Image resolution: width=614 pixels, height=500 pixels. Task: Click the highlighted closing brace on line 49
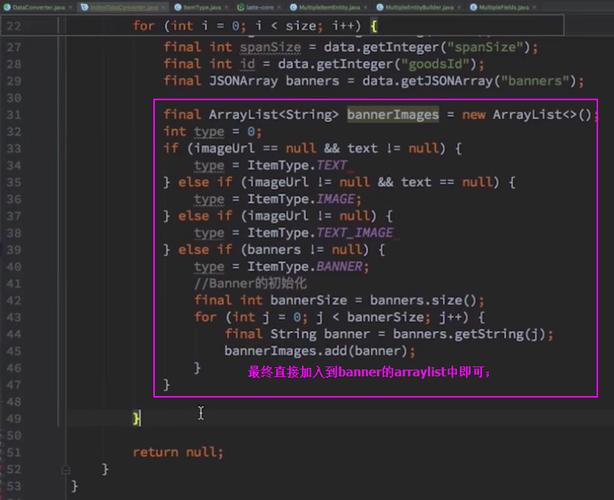[x=137, y=419]
